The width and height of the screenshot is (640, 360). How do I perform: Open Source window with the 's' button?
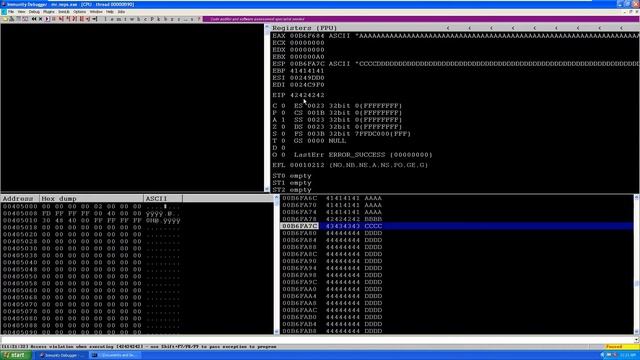(x=191, y=19)
